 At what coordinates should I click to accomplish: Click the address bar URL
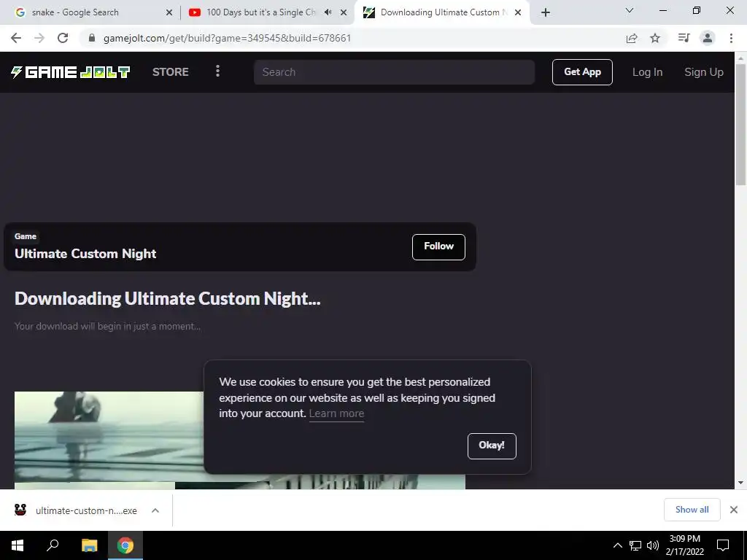[227, 38]
